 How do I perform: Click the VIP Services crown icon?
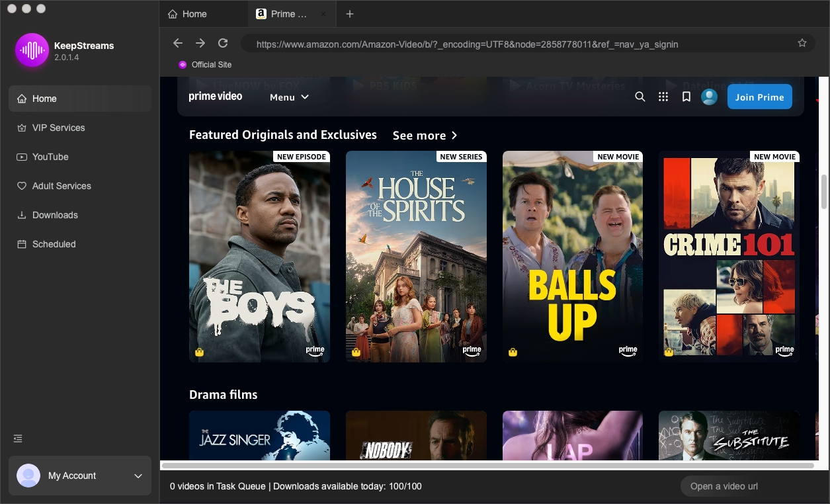click(x=22, y=128)
